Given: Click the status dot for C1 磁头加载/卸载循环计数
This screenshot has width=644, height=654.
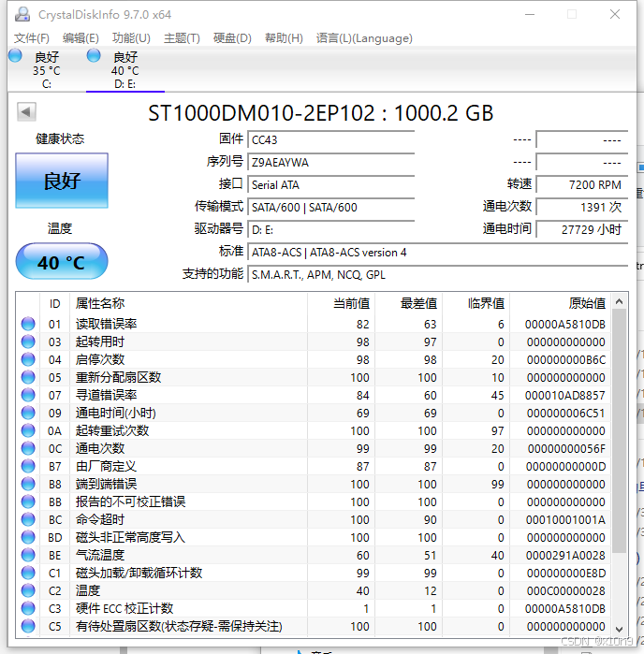Looking at the screenshot, I should point(28,573).
